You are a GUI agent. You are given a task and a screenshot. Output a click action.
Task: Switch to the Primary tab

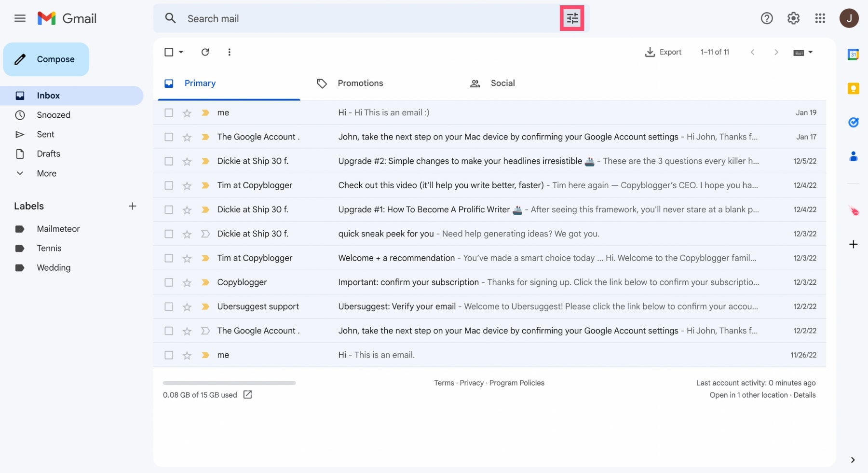point(229,83)
